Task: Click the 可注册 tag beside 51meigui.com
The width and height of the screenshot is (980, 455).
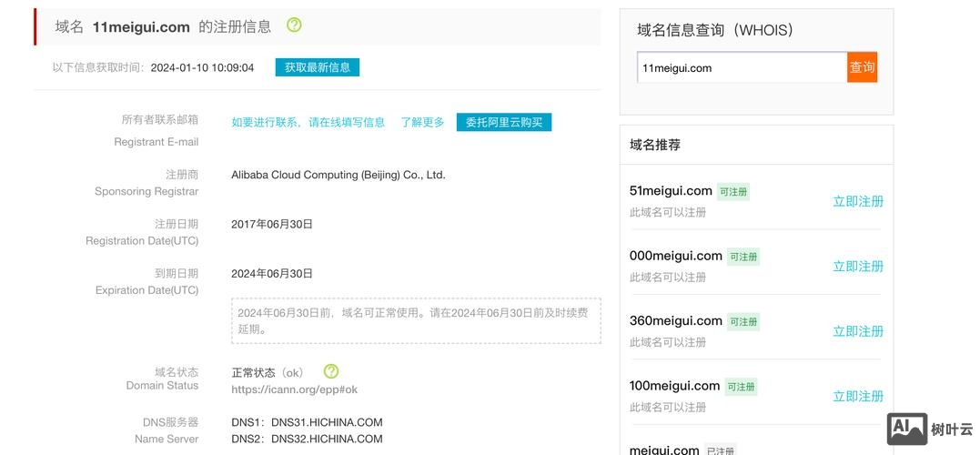Action: 732,192
